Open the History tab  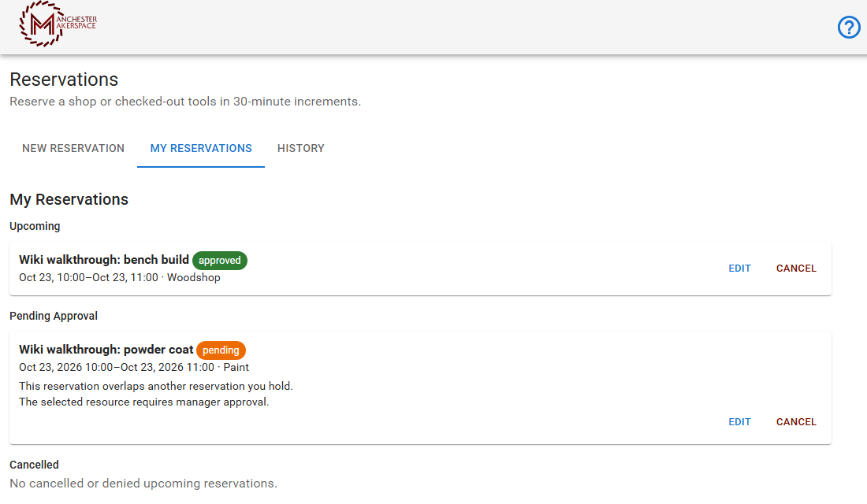pos(301,148)
